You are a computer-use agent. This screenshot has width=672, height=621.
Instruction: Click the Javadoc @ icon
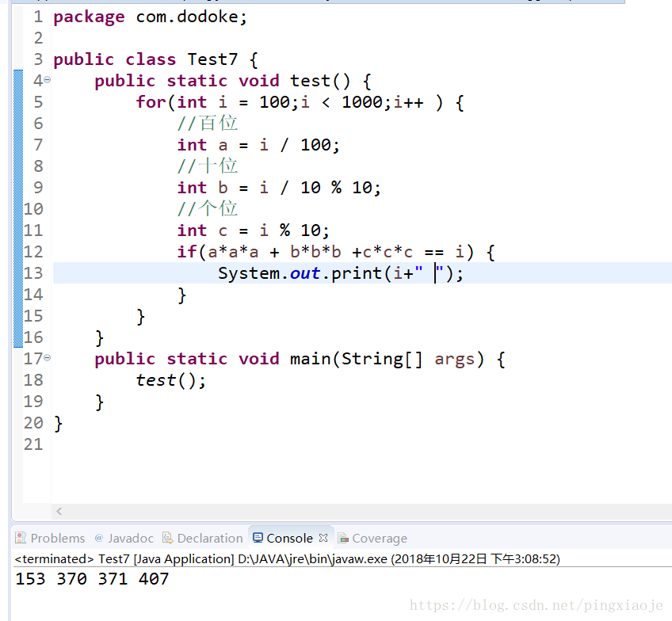click(x=99, y=538)
